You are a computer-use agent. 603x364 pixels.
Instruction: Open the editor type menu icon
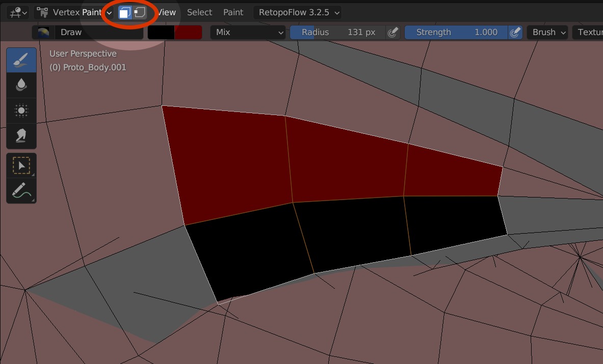click(17, 12)
